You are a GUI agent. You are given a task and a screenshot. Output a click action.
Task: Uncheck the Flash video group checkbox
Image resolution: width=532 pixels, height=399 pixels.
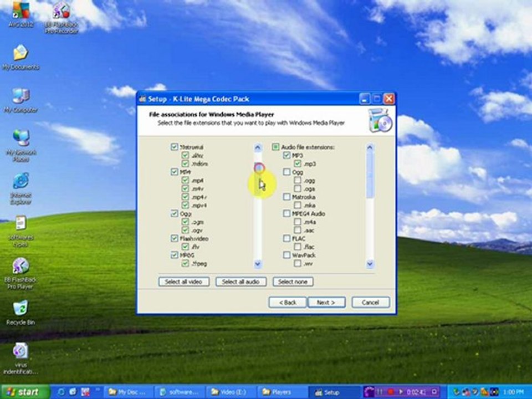click(174, 238)
